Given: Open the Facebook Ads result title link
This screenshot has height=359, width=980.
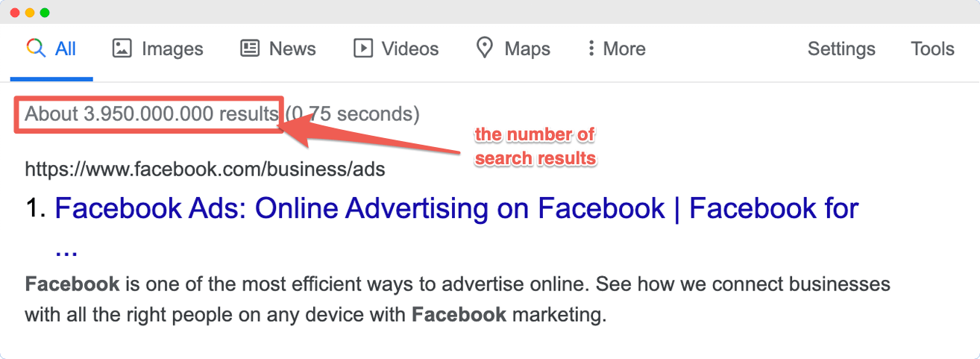Looking at the screenshot, I should pos(456,225).
